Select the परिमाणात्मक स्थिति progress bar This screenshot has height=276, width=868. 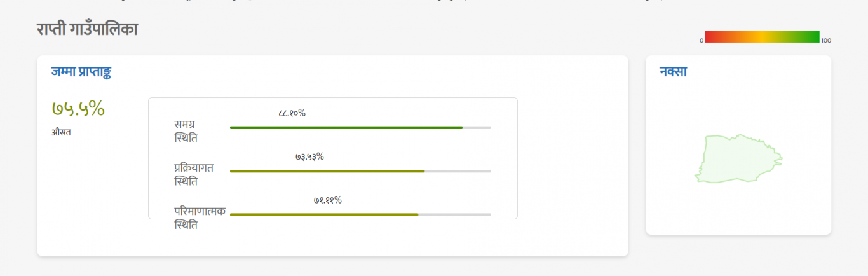coord(360,214)
